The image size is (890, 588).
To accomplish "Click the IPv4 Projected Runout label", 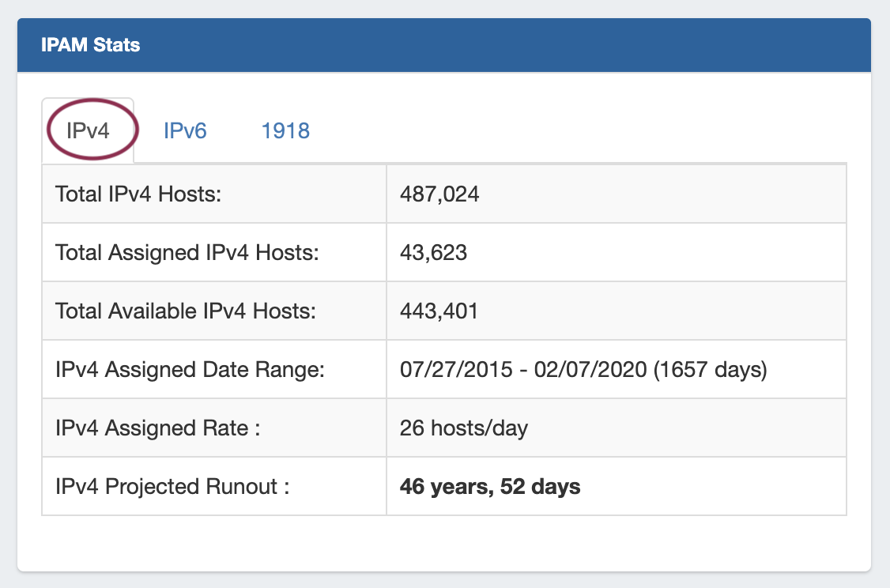I will (x=172, y=486).
